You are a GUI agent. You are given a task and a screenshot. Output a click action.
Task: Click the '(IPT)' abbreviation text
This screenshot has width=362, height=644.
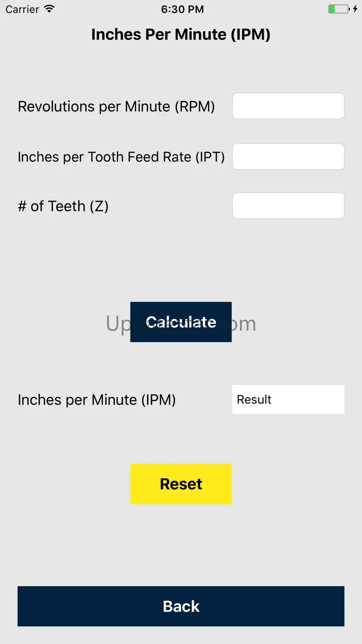pyautogui.click(x=210, y=157)
